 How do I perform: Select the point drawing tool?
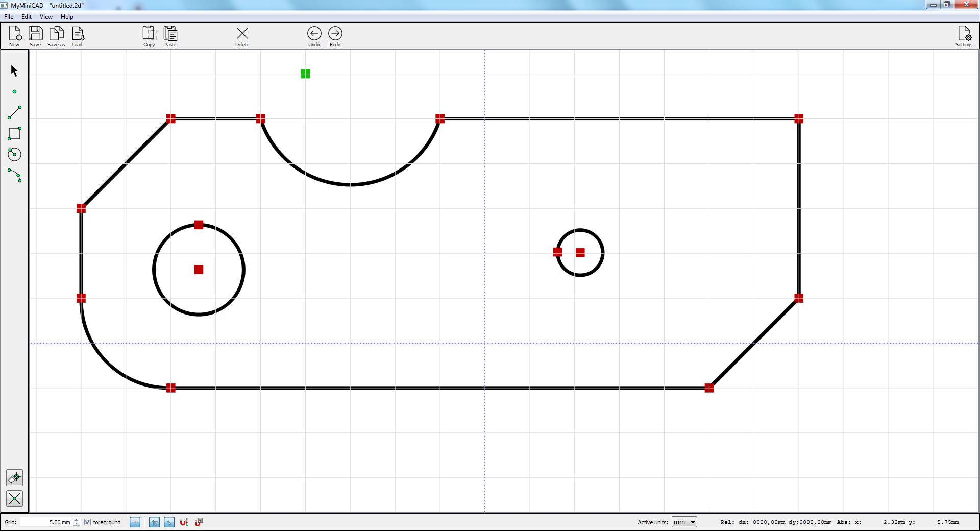14,92
